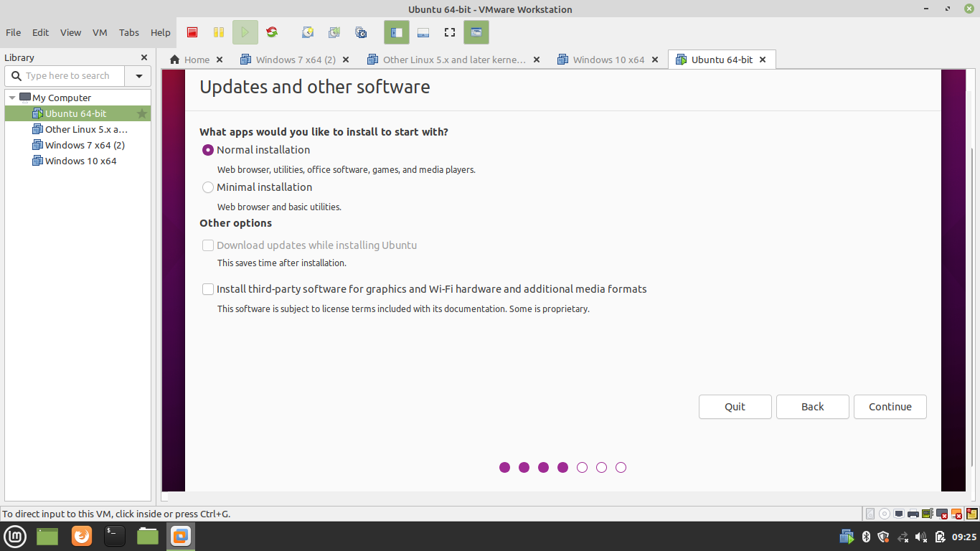Close the Windows 10 x64 tab

[654, 60]
